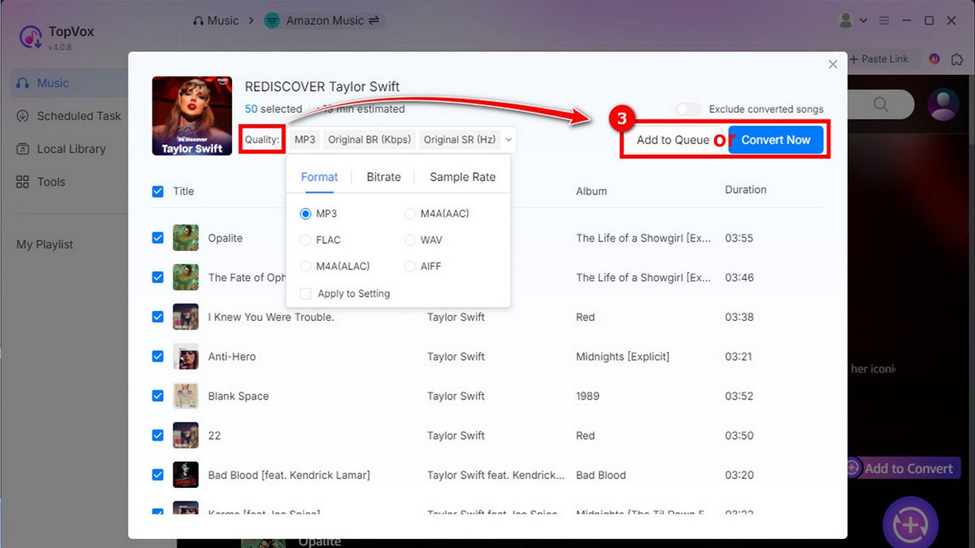The height and width of the screenshot is (548, 975).
Task: Click the search magnifier icon
Action: 880,104
